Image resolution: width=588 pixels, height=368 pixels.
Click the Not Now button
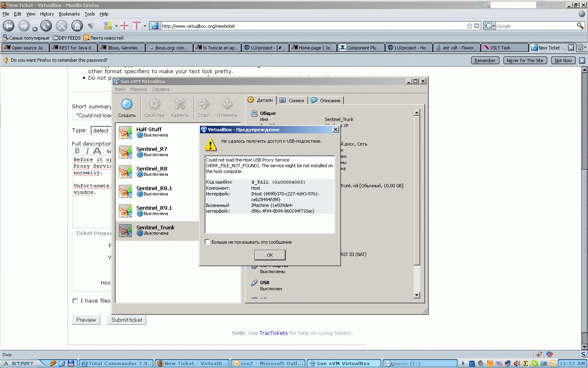pyautogui.click(x=563, y=61)
